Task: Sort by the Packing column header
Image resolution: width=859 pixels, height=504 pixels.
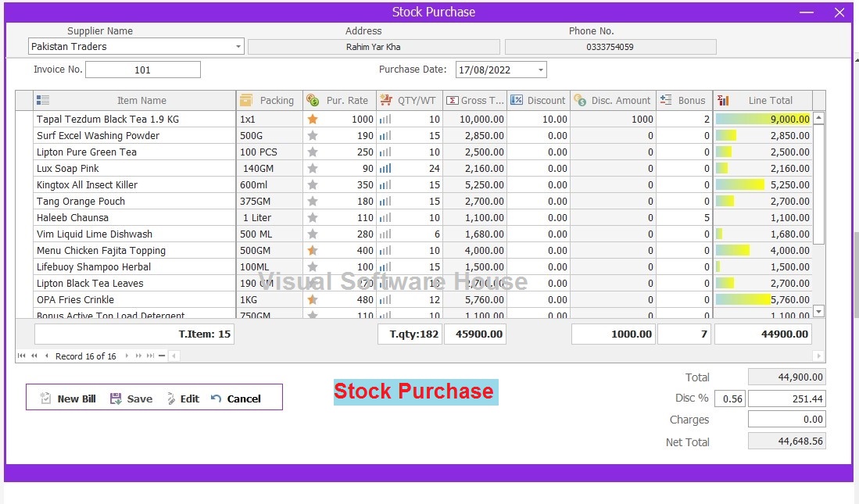Action: coord(269,100)
